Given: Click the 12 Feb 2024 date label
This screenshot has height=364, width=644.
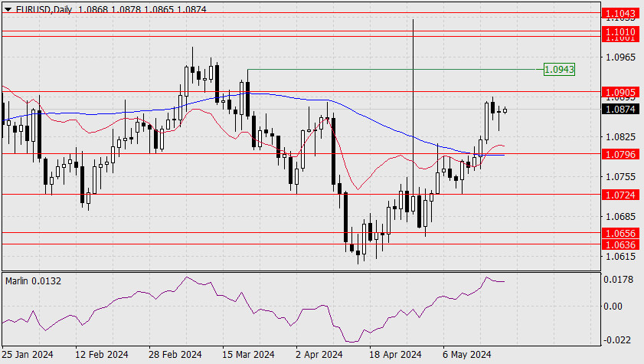Looking at the screenshot, I should 101,355.
